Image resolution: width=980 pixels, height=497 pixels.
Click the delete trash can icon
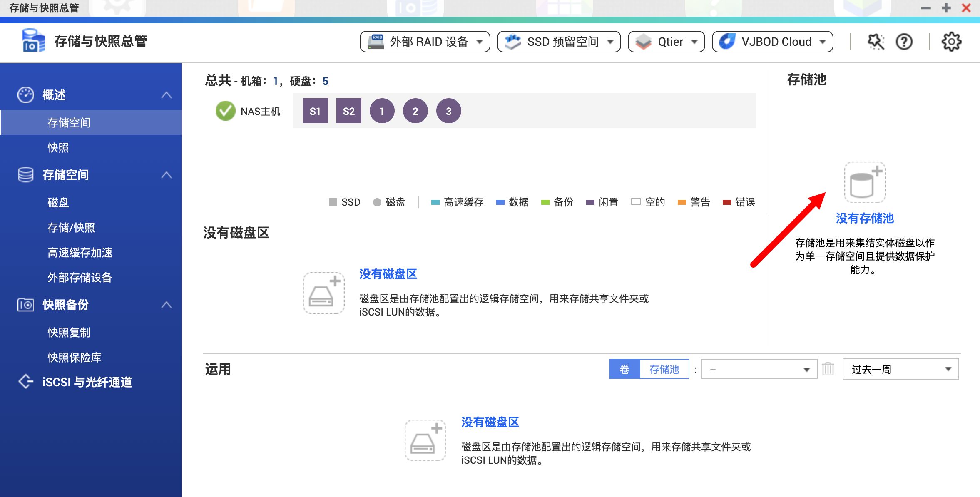coord(828,369)
